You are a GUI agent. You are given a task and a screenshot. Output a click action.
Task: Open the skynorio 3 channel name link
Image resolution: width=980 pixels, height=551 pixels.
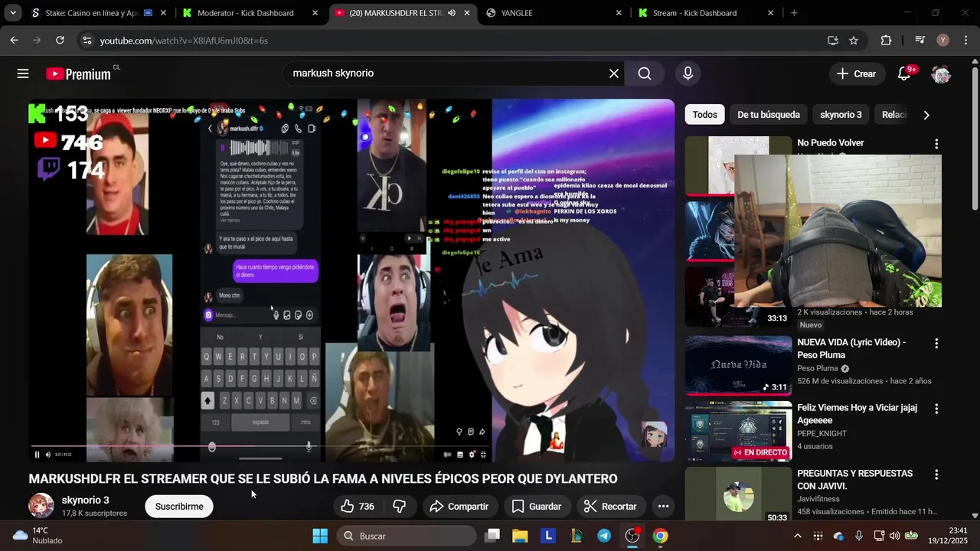[85, 500]
